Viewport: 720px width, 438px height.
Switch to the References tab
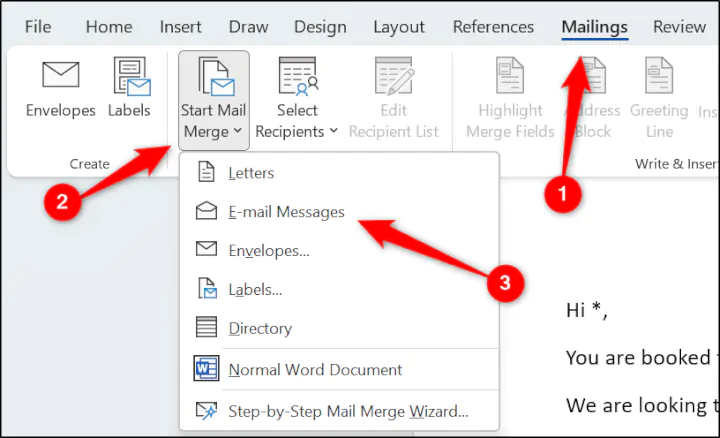pos(493,27)
